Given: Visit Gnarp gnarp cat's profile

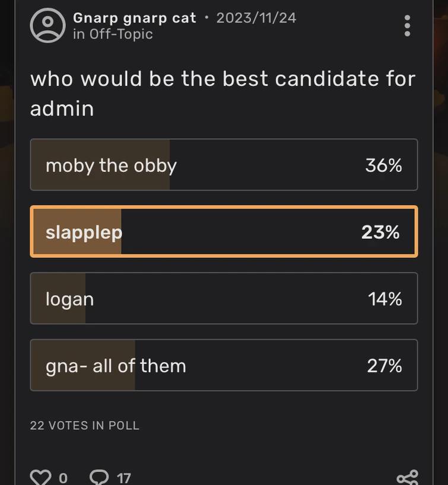Looking at the screenshot, I should 135,17.
